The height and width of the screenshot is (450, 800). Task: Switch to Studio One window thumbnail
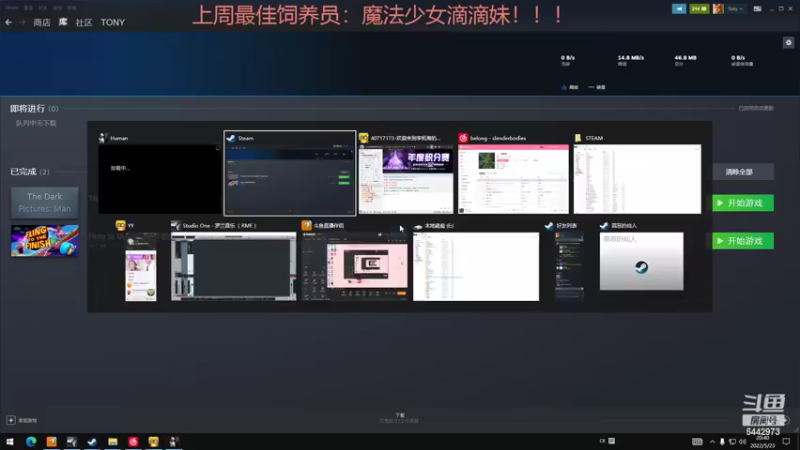click(x=234, y=267)
